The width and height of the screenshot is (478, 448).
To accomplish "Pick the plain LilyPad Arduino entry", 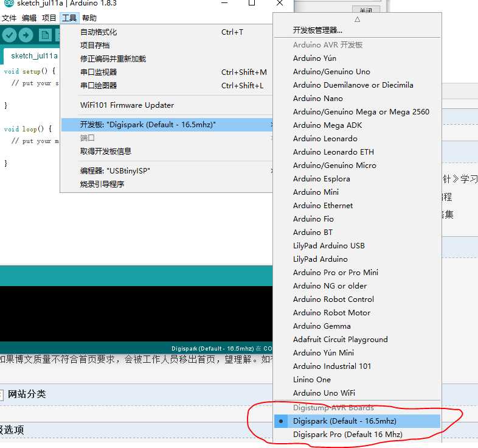I will click(357, 259).
